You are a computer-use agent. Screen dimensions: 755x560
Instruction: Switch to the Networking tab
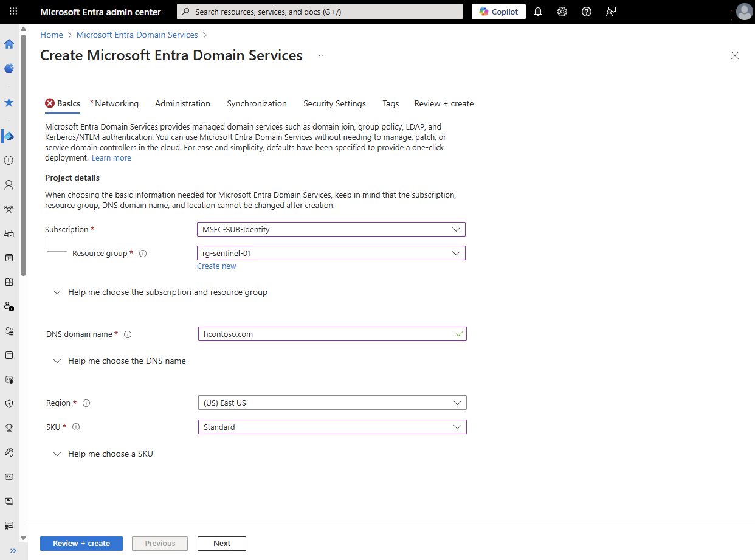[x=116, y=103]
